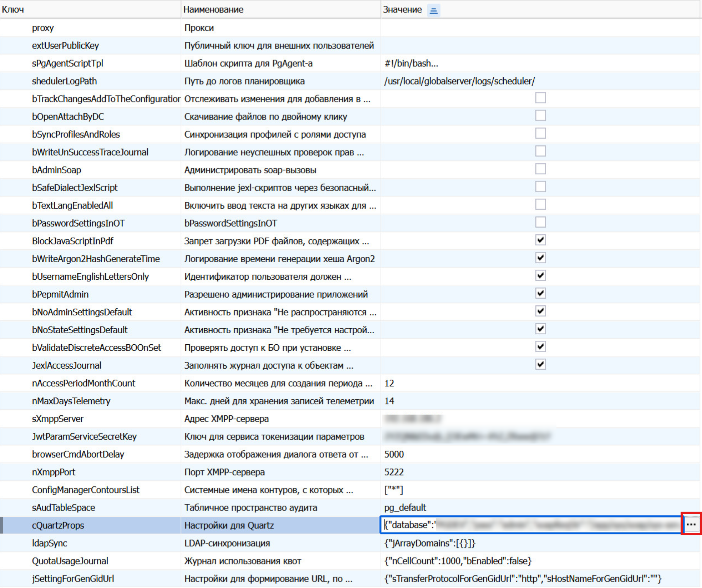The image size is (702, 588).
Task: Uncheck the JexlAccessJournal checkbox
Action: click(x=540, y=364)
